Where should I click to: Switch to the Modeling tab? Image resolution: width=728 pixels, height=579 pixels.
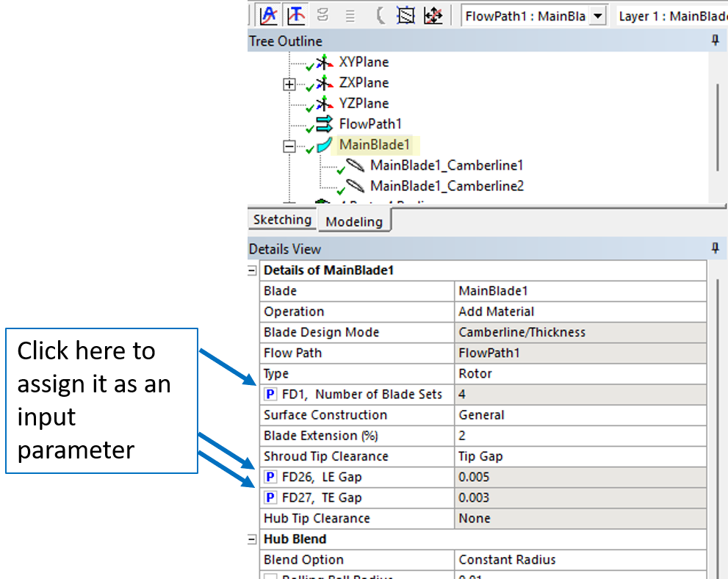[354, 221]
